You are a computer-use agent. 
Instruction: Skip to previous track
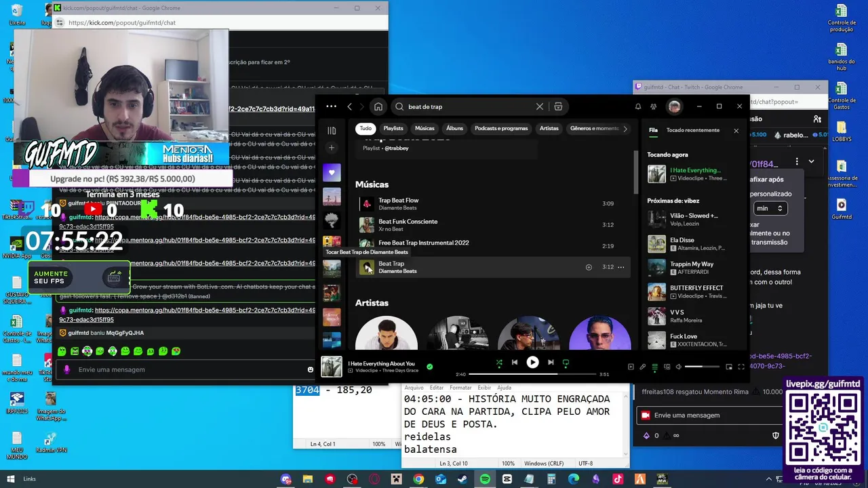pyautogui.click(x=515, y=363)
